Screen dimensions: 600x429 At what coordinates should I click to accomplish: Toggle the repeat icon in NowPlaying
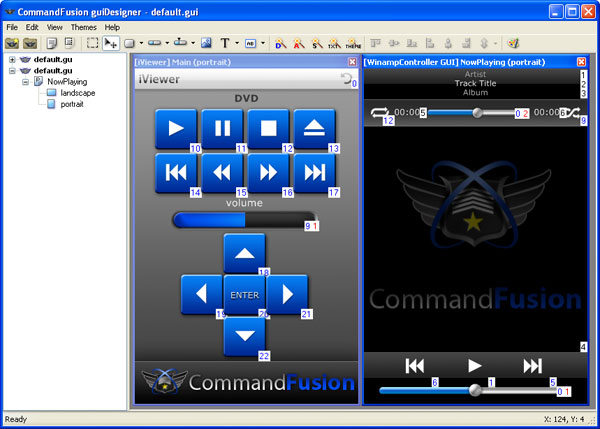click(x=379, y=113)
